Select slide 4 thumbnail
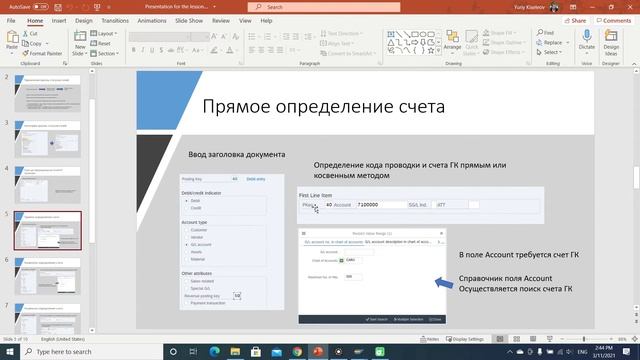 pyautogui.click(x=47, y=184)
